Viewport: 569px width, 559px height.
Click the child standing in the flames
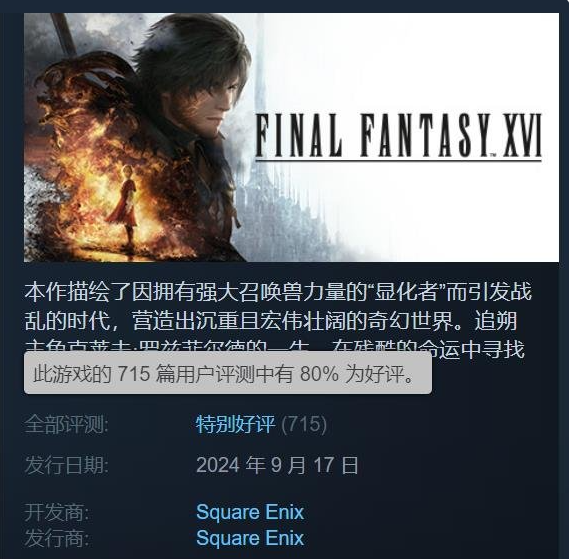[x=125, y=204]
